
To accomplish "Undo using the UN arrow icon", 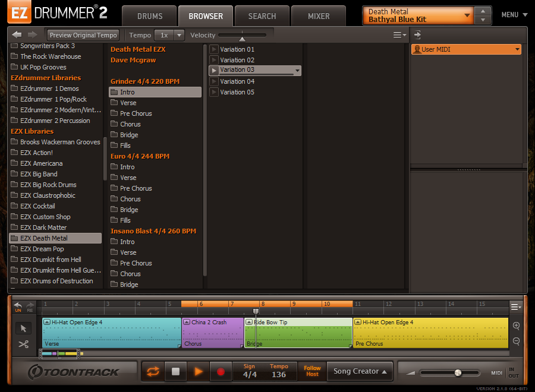I will point(18,307).
